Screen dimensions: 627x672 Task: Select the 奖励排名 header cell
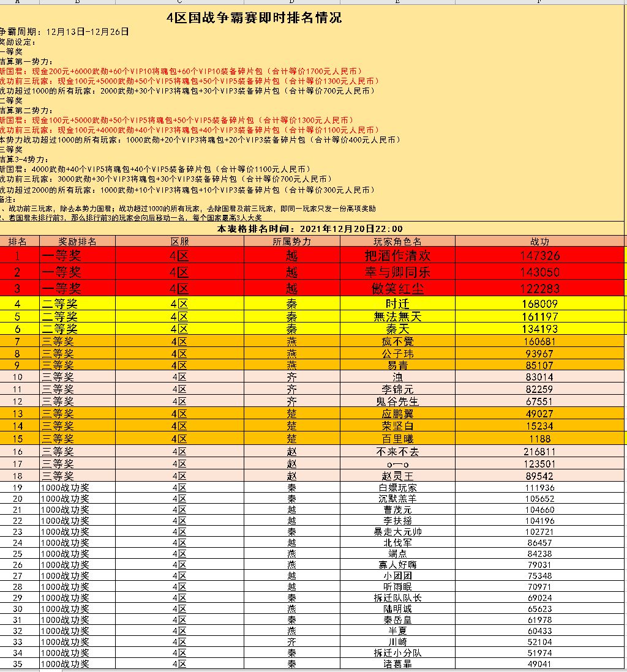(x=77, y=241)
